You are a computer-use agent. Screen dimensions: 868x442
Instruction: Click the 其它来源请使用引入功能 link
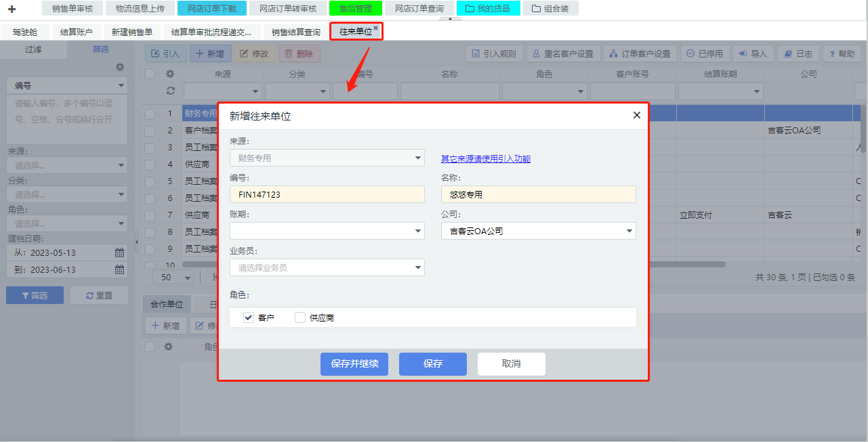(486, 158)
